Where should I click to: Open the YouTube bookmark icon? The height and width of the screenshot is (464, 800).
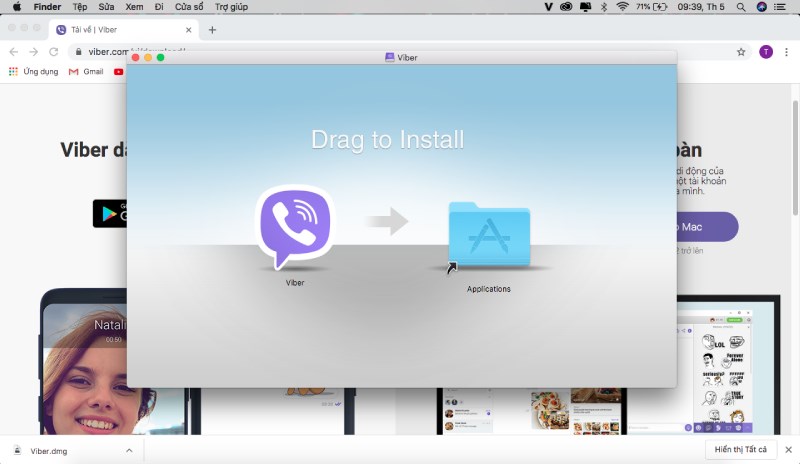[x=118, y=71]
